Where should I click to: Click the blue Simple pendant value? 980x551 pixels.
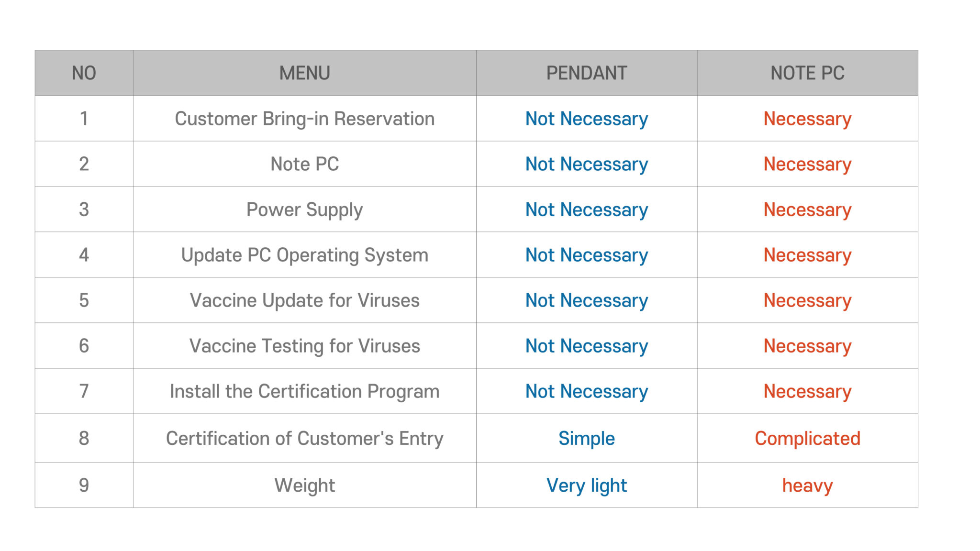[x=587, y=438]
